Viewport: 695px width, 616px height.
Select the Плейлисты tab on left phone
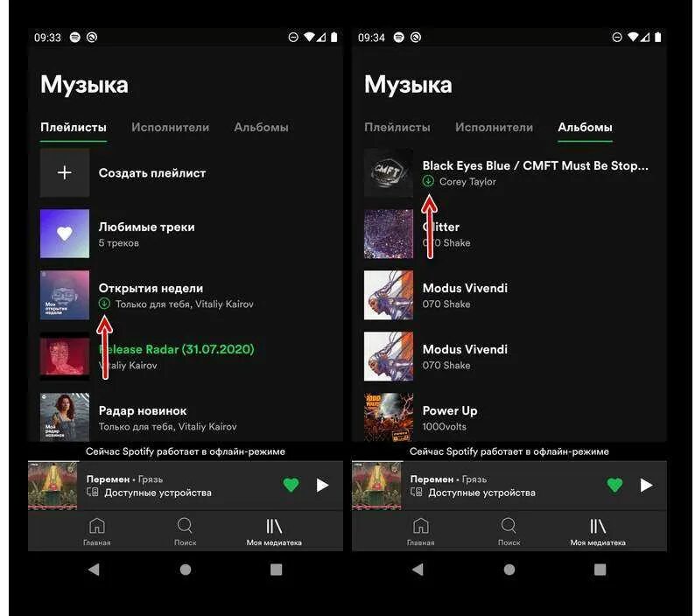coord(74,128)
